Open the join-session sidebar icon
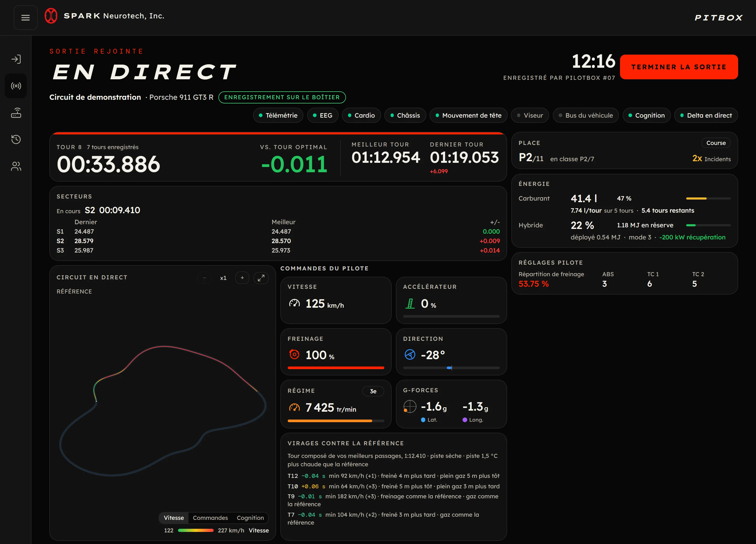The width and height of the screenshot is (756, 544). 16,59
